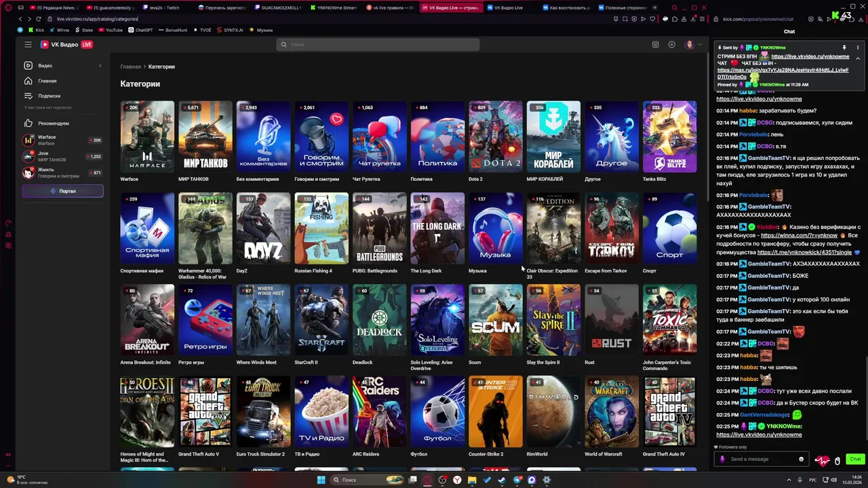Open the DayZ category
The image size is (868, 488).
pyautogui.click(x=263, y=228)
